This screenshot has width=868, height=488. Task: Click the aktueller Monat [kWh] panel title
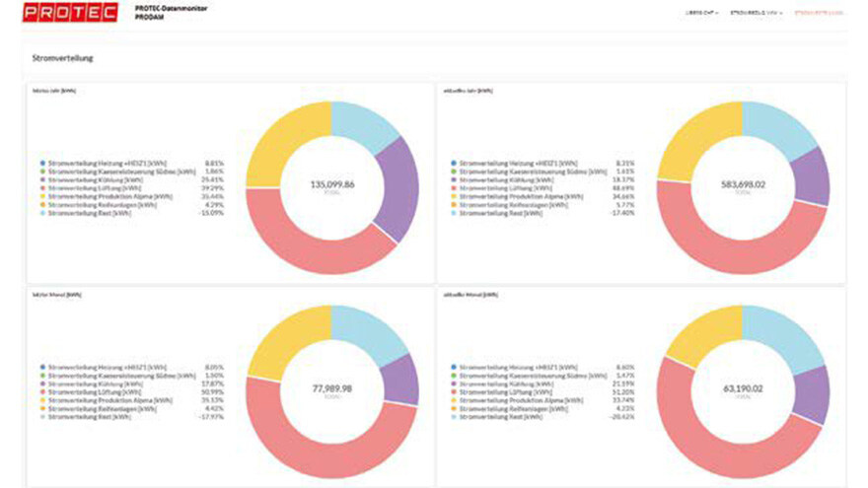point(470,295)
